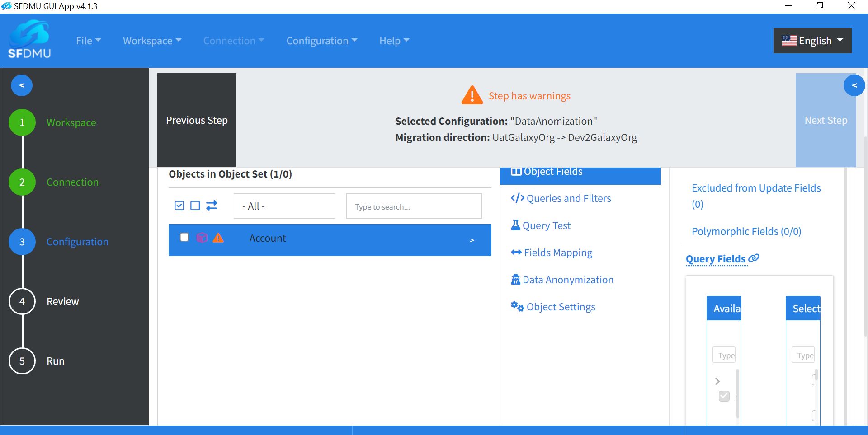868x435 pixels.
Task: Click the orange warning icon on Account row
Action: [218, 238]
